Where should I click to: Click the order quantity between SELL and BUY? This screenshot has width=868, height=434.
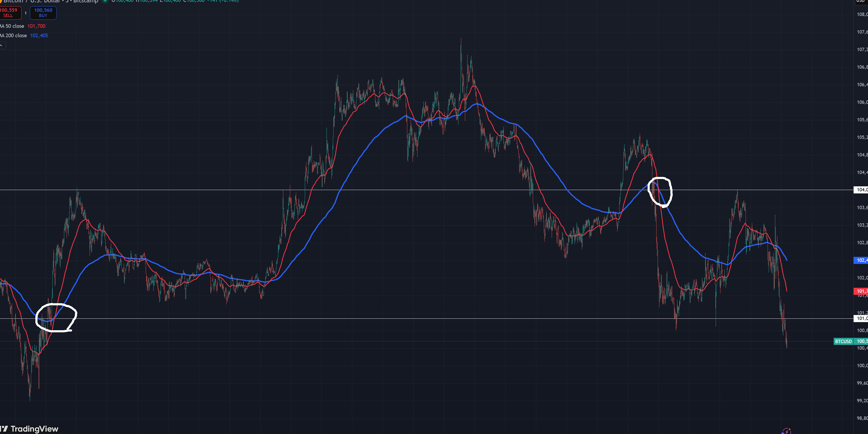point(26,13)
